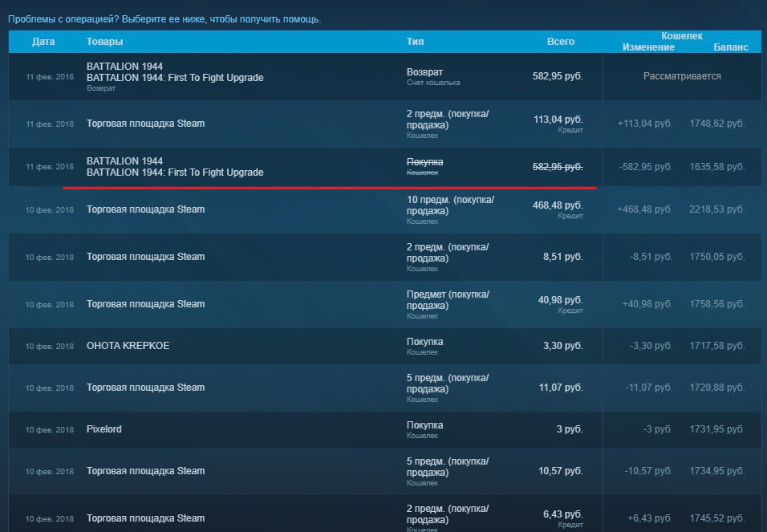Click the 'Проблемы с операцией?' help text

click(x=164, y=19)
